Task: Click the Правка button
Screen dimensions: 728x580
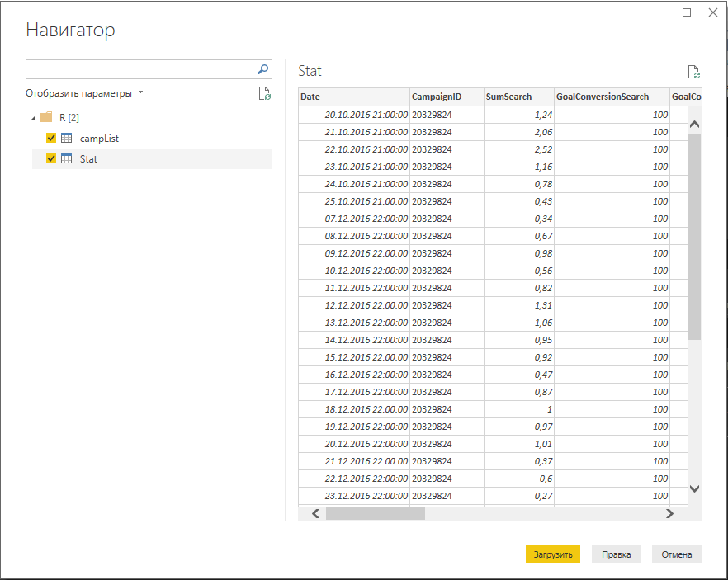Action: click(616, 554)
